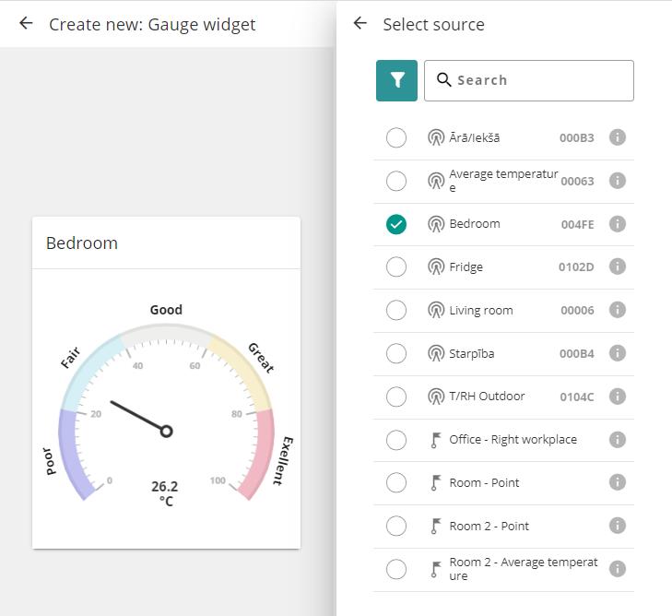Deselect the checked Bedroom source
Screen dimensions: 672x616
[x=396, y=224]
